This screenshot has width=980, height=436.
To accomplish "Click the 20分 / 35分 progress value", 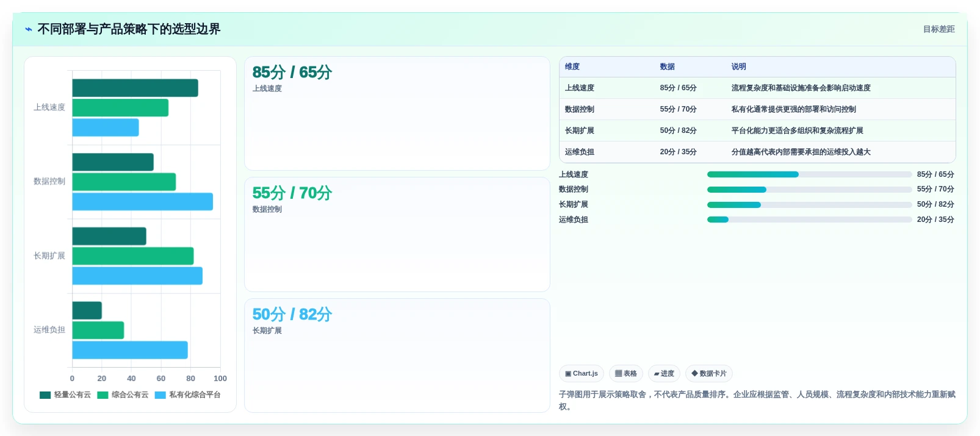I will pos(935,220).
